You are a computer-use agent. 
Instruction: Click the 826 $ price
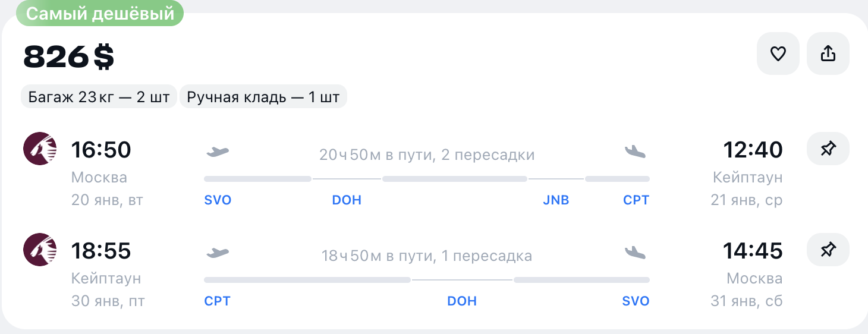pyautogui.click(x=69, y=58)
